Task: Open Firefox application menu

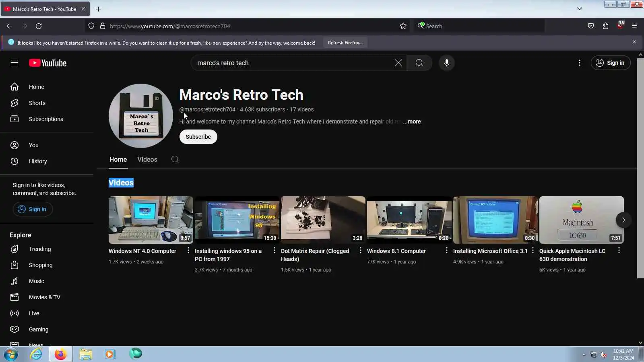Action: [634, 26]
